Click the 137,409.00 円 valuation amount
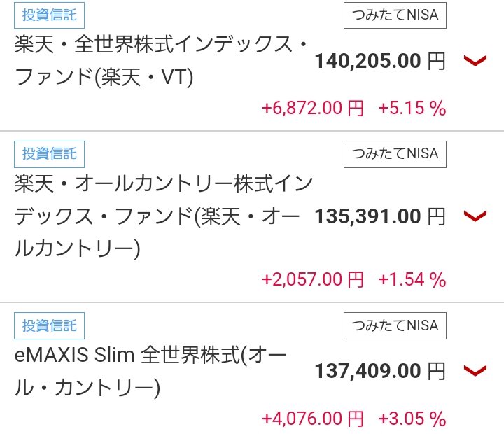 pos(380,370)
